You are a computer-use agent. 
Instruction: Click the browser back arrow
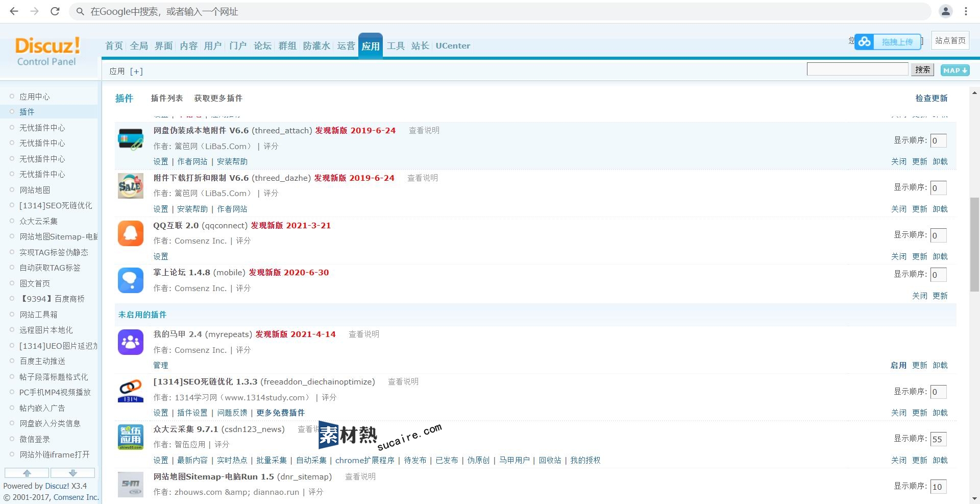(x=14, y=11)
